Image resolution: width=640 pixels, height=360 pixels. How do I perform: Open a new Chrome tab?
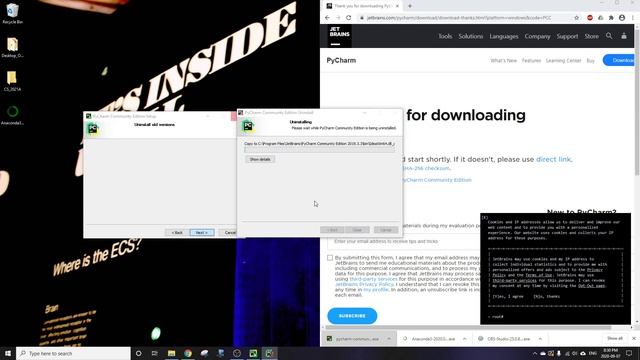point(410,6)
